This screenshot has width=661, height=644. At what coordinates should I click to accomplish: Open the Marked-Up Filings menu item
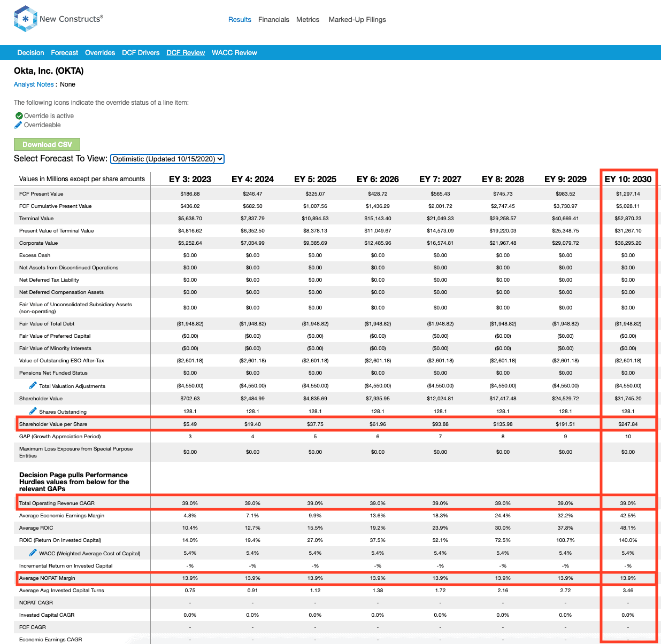pos(357,20)
